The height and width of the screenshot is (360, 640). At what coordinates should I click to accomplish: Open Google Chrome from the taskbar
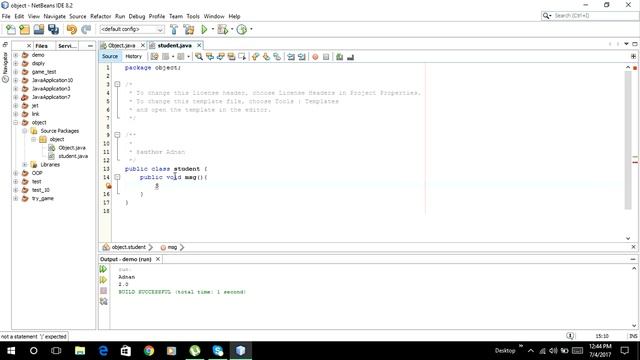149,351
